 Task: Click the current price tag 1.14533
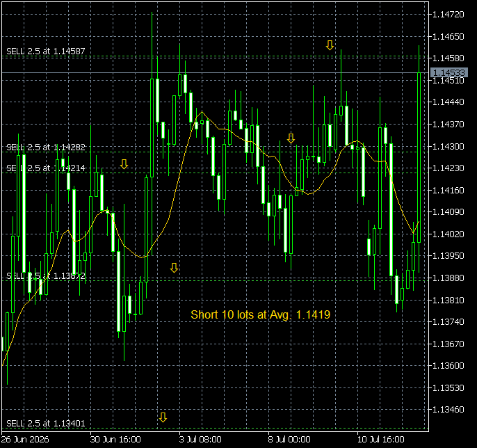tap(449, 73)
